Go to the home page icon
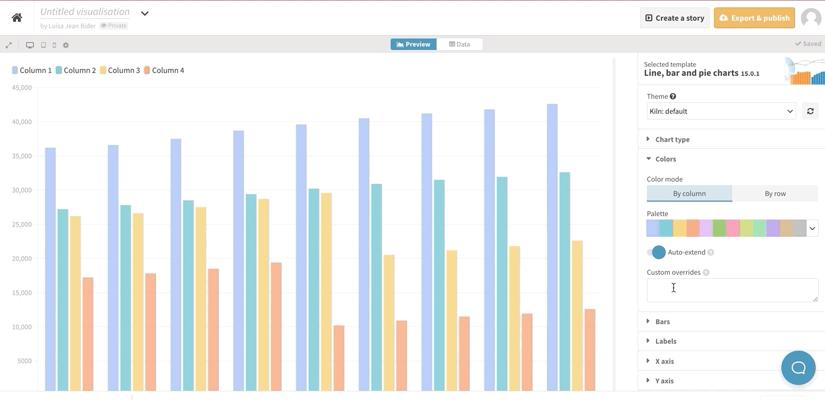Image resolution: width=825 pixels, height=400 pixels. tap(16, 17)
